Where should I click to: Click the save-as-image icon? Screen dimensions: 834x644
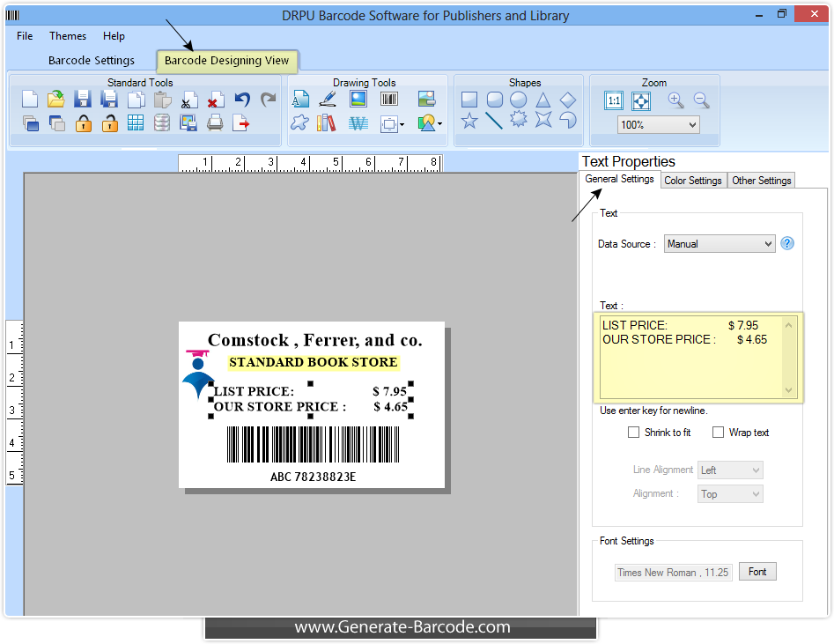click(x=188, y=123)
